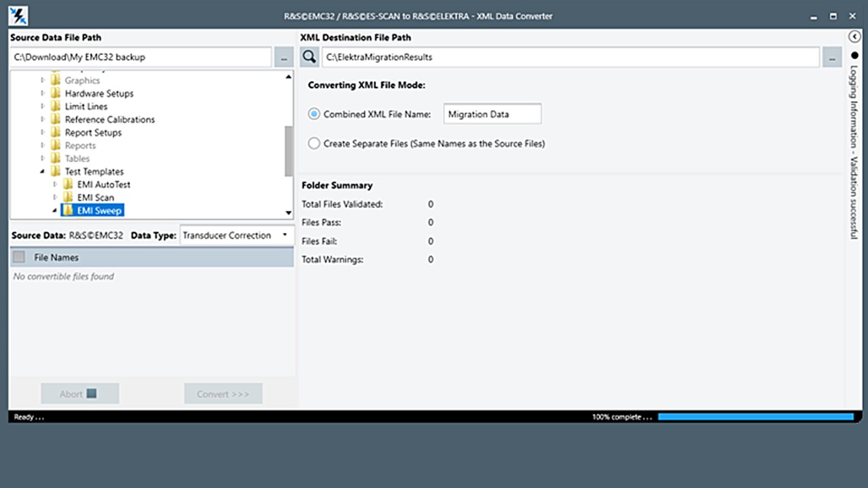Click the EMI Sweep folder icon

(x=68, y=210)
